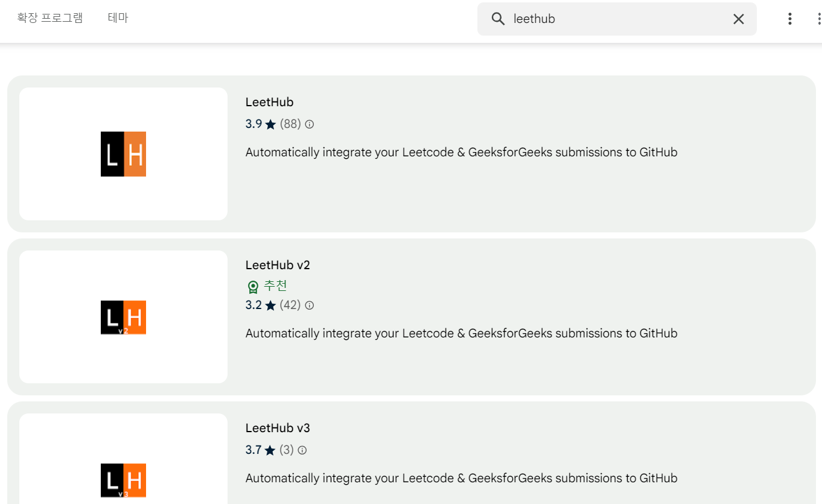The width and height of the screenshot is (822, 504).
Task: Click LeetHub v3's description text
Action: pyautogui.click(x=461, y=477)
